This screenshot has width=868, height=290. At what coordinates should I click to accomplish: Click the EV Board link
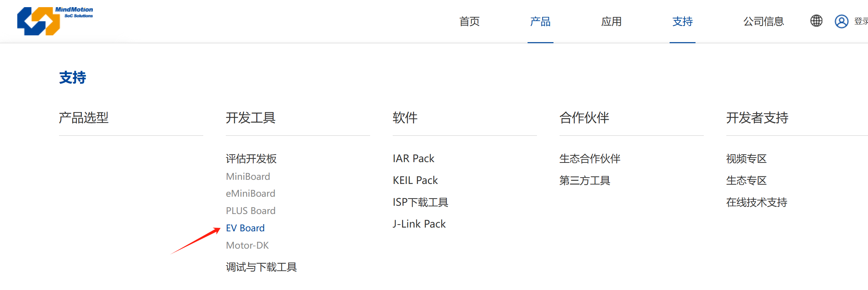[x=245, y=228]
